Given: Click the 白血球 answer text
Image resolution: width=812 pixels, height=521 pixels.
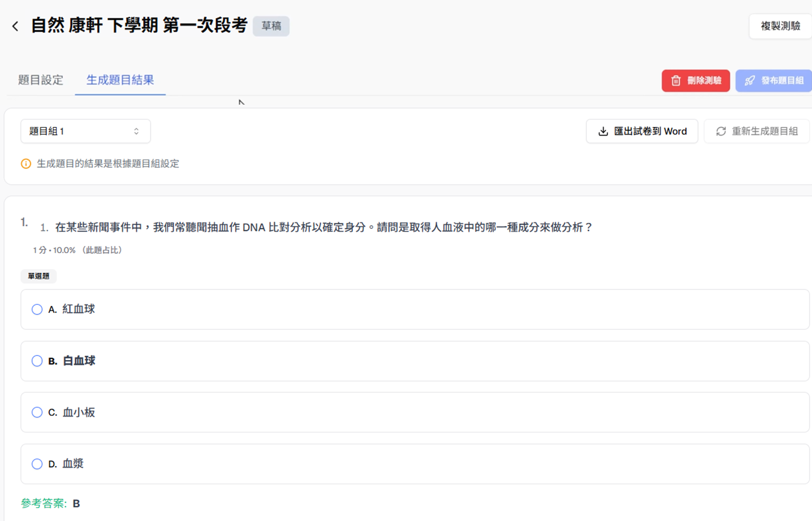Looking at the screenshot, I should (x=79, y=361).
